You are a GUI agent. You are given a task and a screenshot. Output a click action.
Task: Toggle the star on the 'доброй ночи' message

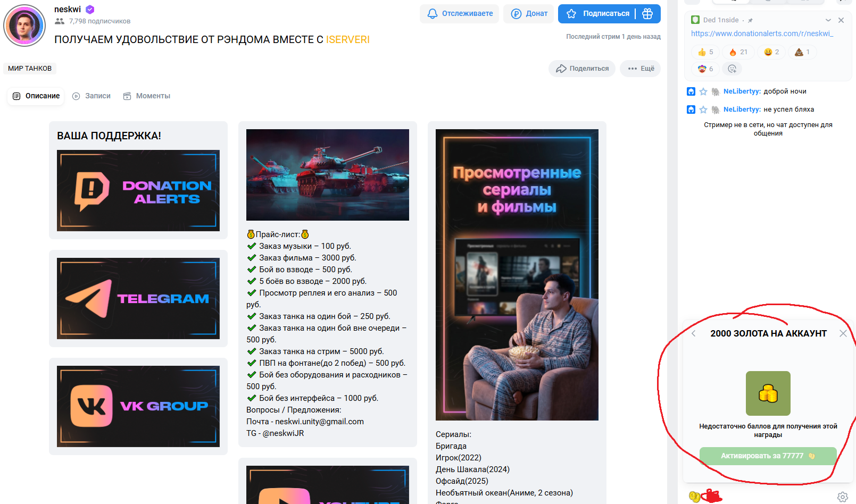click(x=703, y=91)
